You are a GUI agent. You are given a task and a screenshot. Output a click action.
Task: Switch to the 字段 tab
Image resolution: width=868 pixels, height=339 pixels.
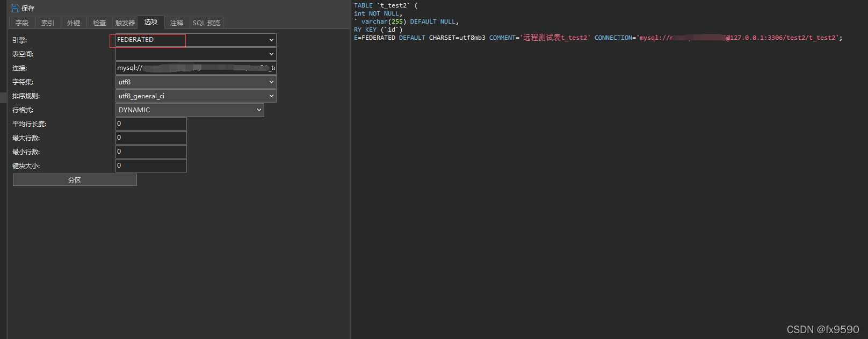pos(22,23)
